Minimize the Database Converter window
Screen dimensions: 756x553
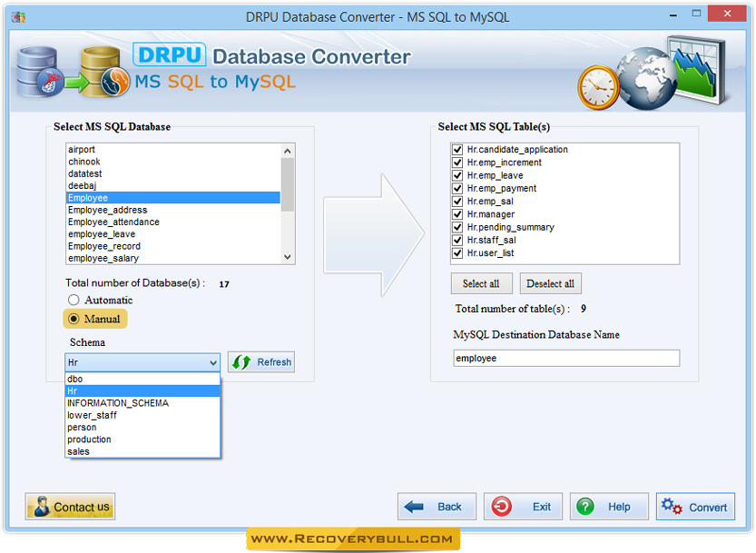click(673, 15)
